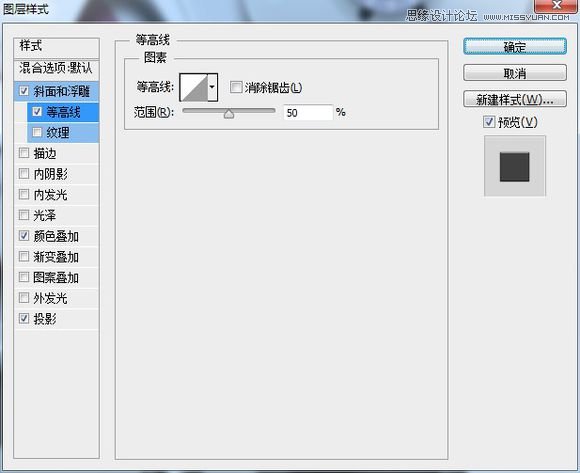
Task: Uncheck the 等高线 style checkbox
Action: click(x=37, y=111)
